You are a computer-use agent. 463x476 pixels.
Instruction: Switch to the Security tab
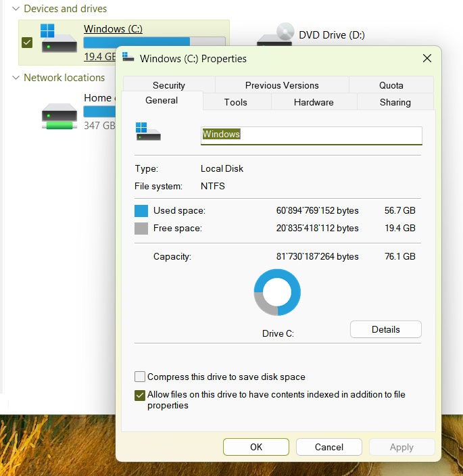click(168, 85)
